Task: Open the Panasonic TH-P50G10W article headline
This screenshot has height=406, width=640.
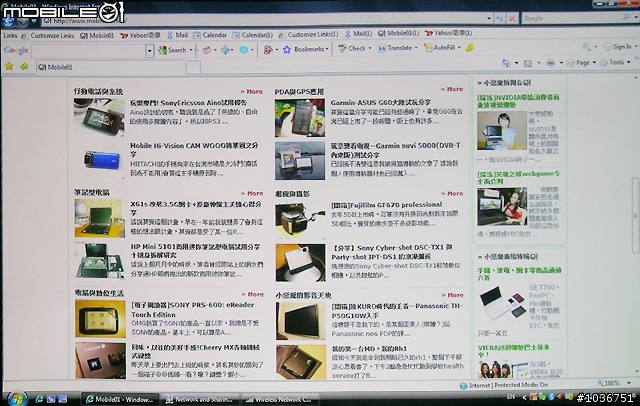Action: [x=396, y=311]
